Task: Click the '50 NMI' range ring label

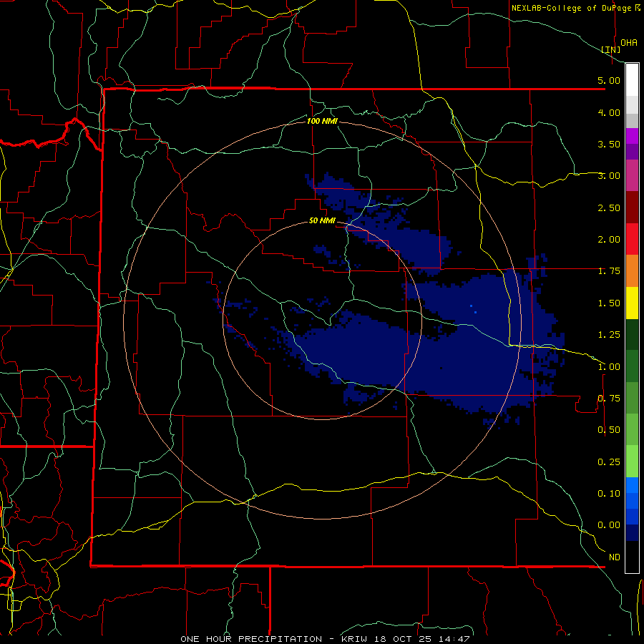Action: tap(322, 221)
